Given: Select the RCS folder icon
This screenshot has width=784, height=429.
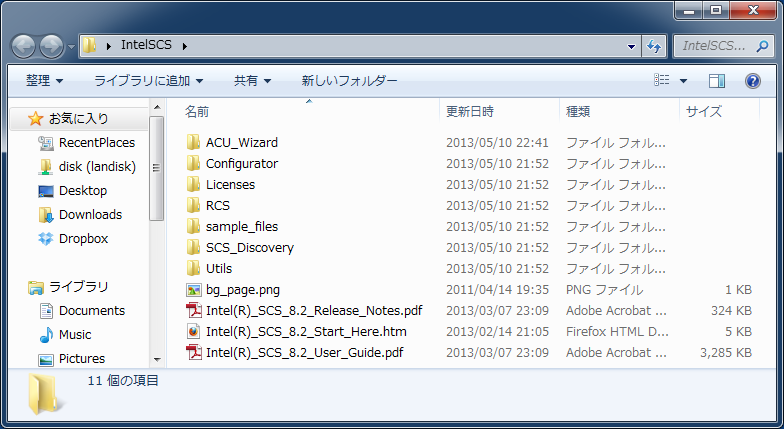Looking at the screenshot, I should [194, 206].
